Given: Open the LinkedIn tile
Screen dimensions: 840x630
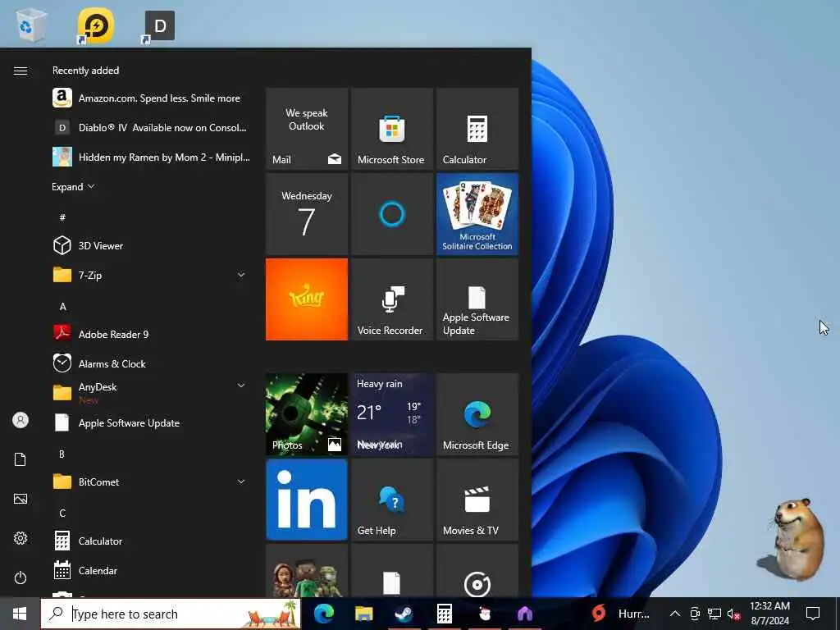Looking at the screenshot, I should point(307,500).
